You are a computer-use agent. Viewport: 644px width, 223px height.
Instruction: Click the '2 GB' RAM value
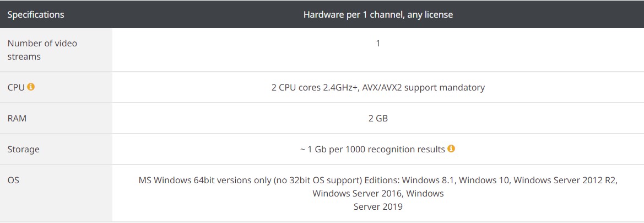378,118
